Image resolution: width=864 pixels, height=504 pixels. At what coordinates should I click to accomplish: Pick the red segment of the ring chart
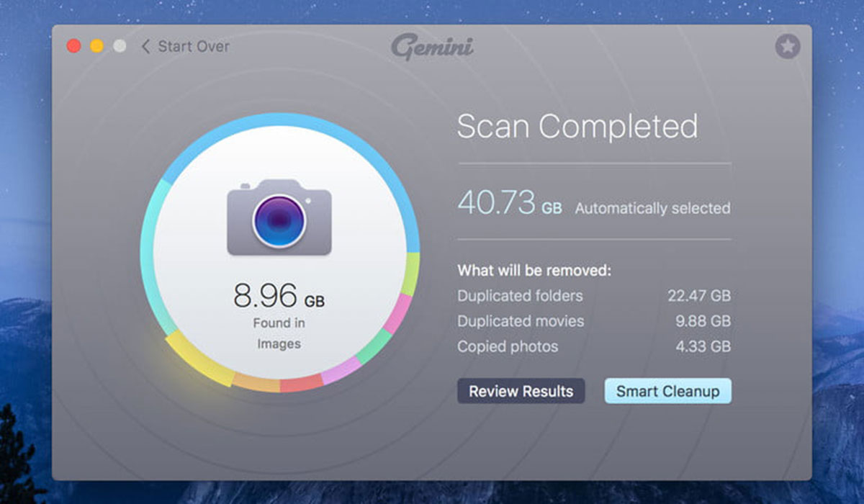point(302,382)
